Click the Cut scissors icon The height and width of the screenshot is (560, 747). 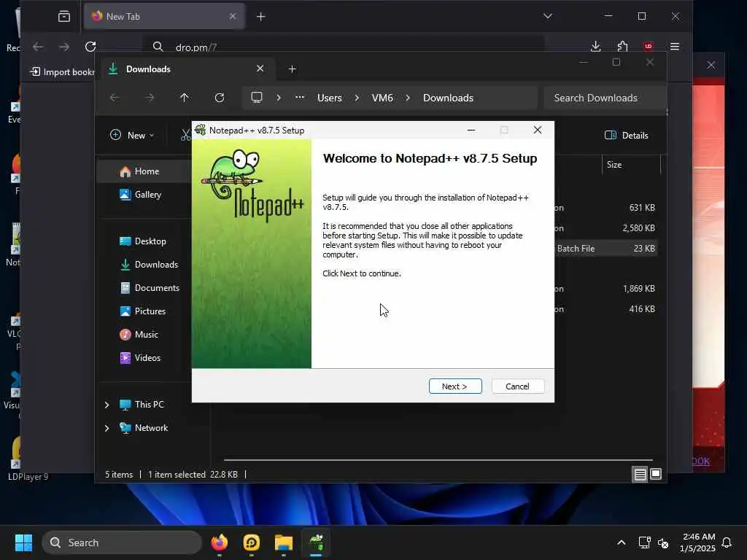[x=185, y=136]
